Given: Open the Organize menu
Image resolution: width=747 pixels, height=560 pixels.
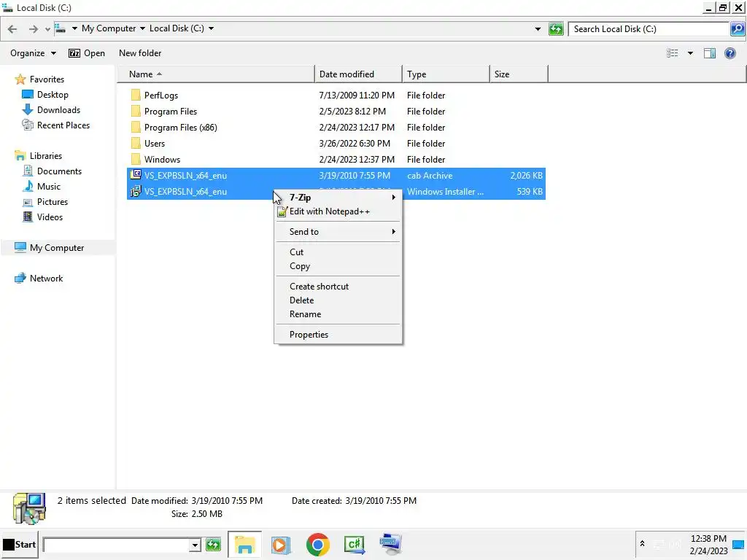Looking at the screenshot, I should pyautogui.click(x=33, y=53).
